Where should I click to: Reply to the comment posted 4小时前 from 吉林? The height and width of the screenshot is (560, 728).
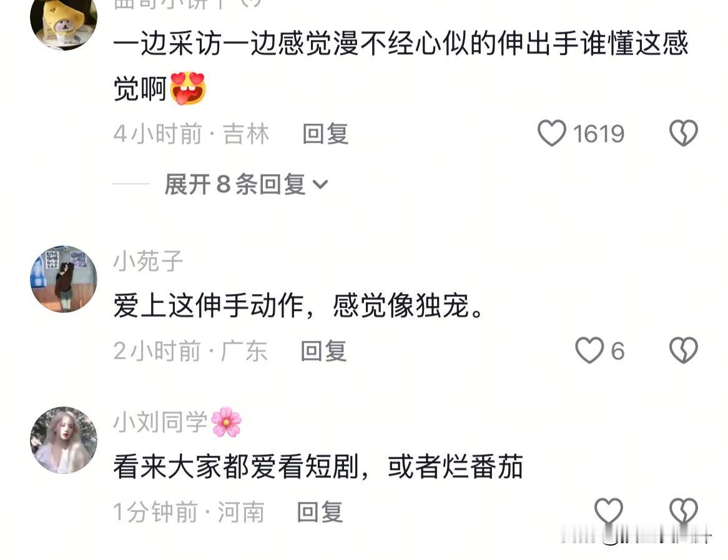325,134
